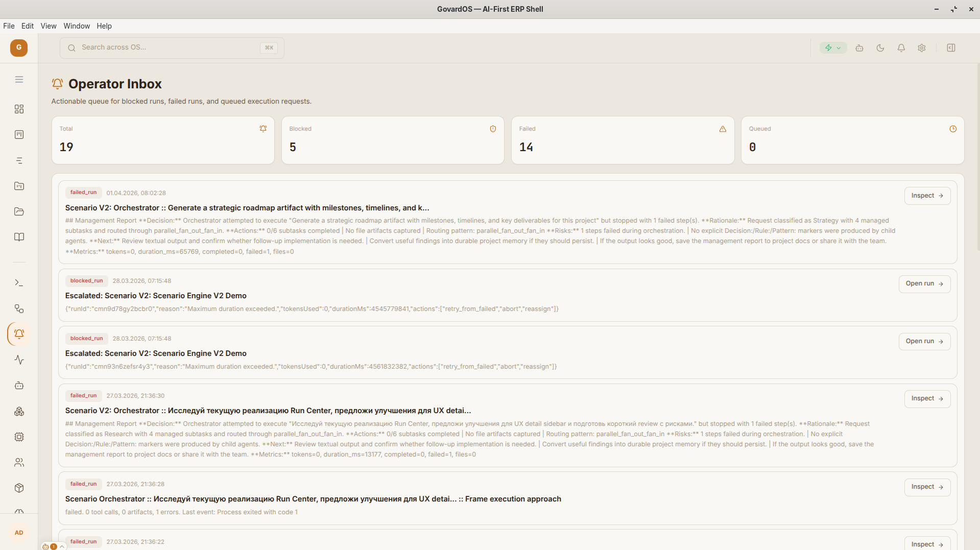
Task: Click the bell icon on Total card
Action: 263,129
